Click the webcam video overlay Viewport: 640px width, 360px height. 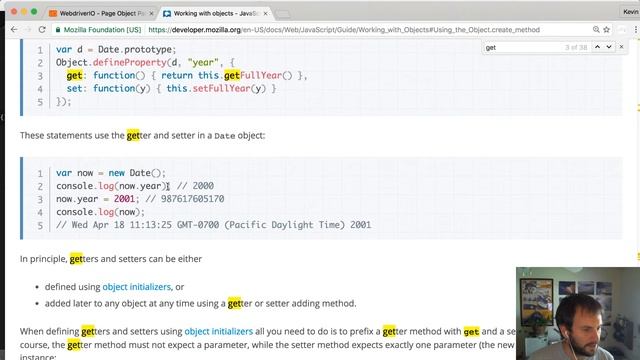(578, 313)
